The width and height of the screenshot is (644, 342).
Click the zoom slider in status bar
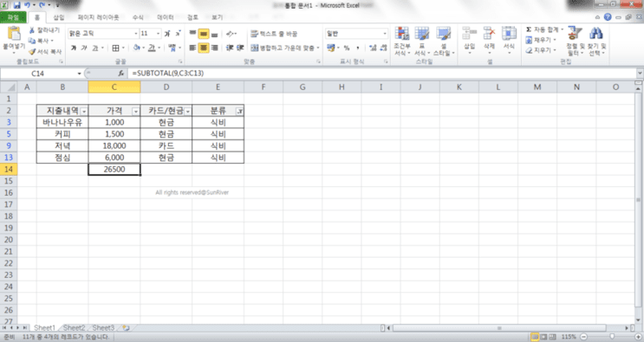click(x=612, y=337)
